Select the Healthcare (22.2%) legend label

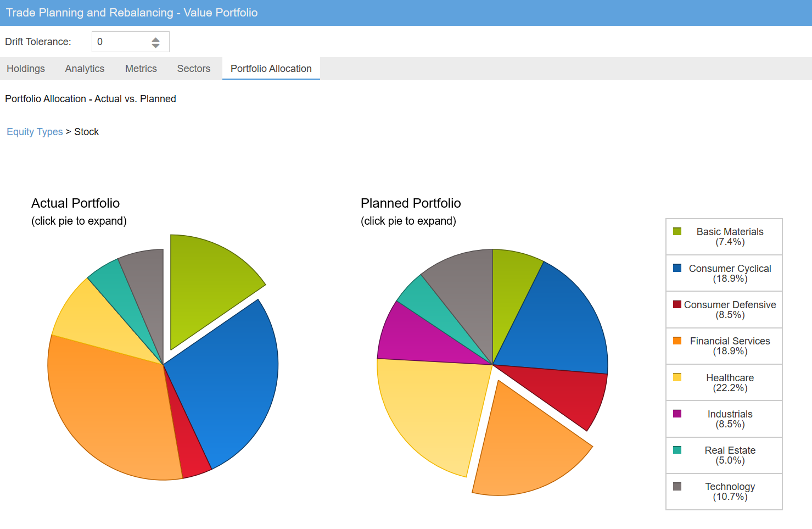[730, 383]
